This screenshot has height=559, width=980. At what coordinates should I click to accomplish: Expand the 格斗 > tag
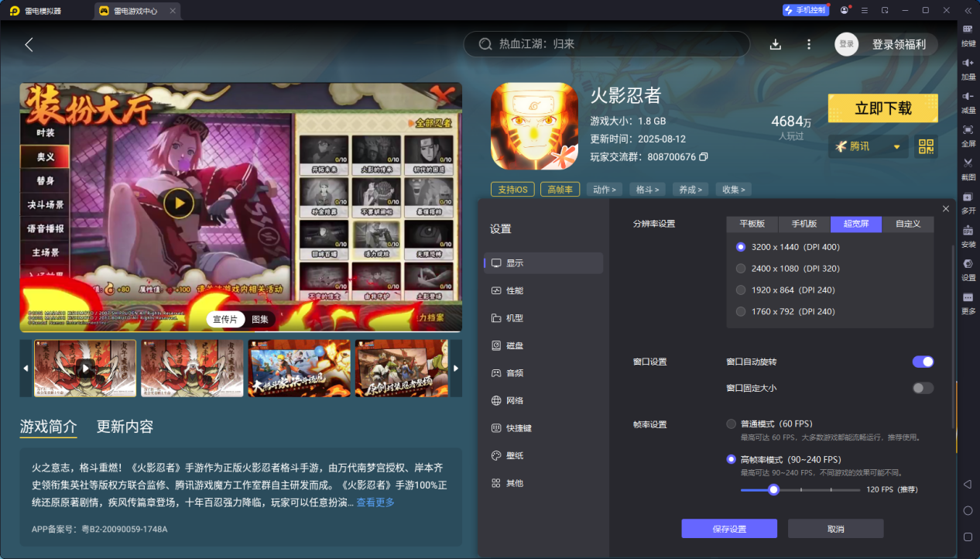pyautogui.click(x=647, y=190)
